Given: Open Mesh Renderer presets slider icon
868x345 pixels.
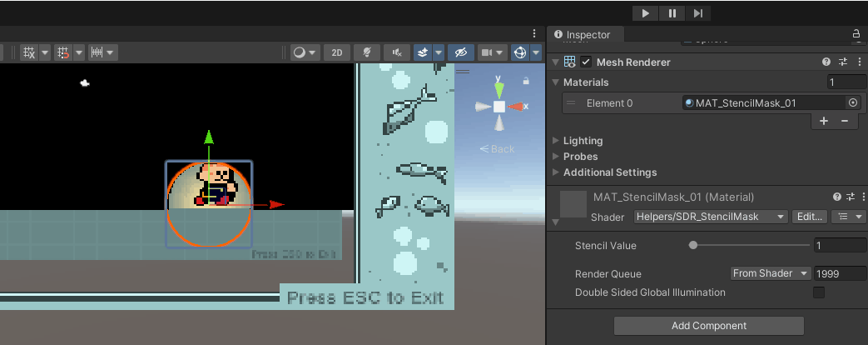Looking at the screenshot, I should 843,62.
